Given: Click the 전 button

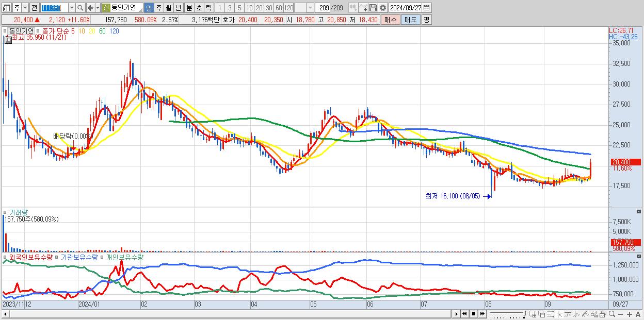Looking at the screenshot, I should click(x=35, y=8).
